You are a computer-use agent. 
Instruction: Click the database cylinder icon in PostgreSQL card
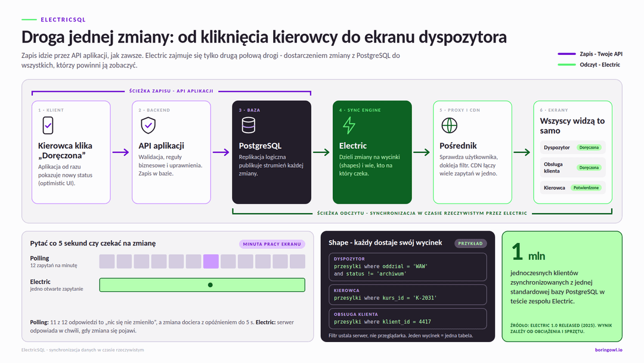pos(249,125)
